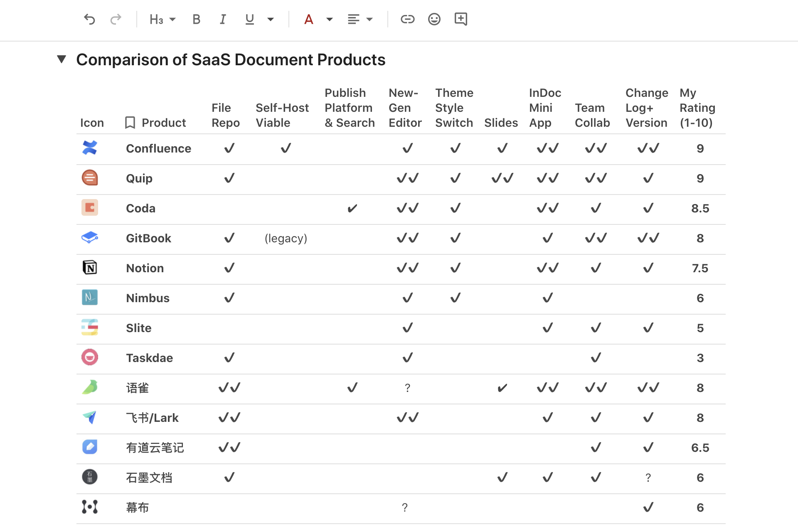Click the 语雀 product name

pyautogui.click(x=137, y=388)
